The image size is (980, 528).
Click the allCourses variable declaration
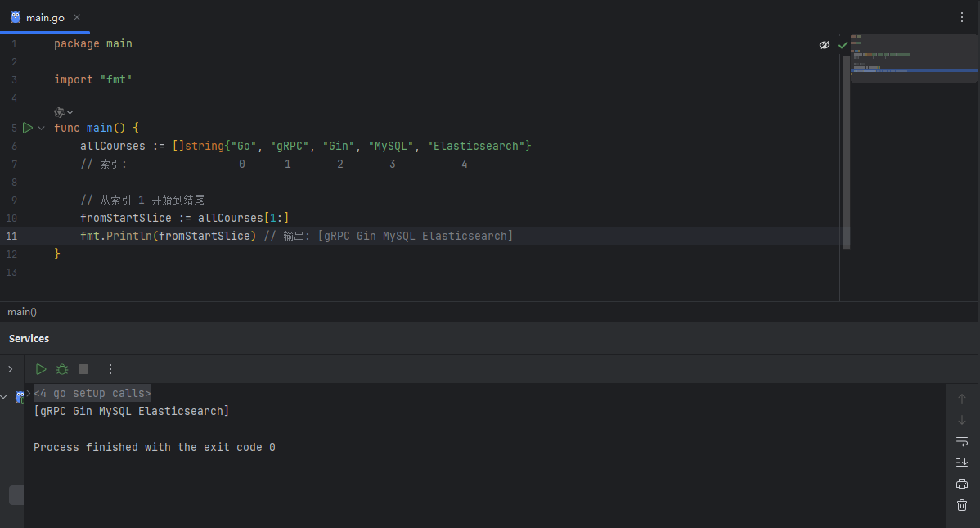[113, 146]
